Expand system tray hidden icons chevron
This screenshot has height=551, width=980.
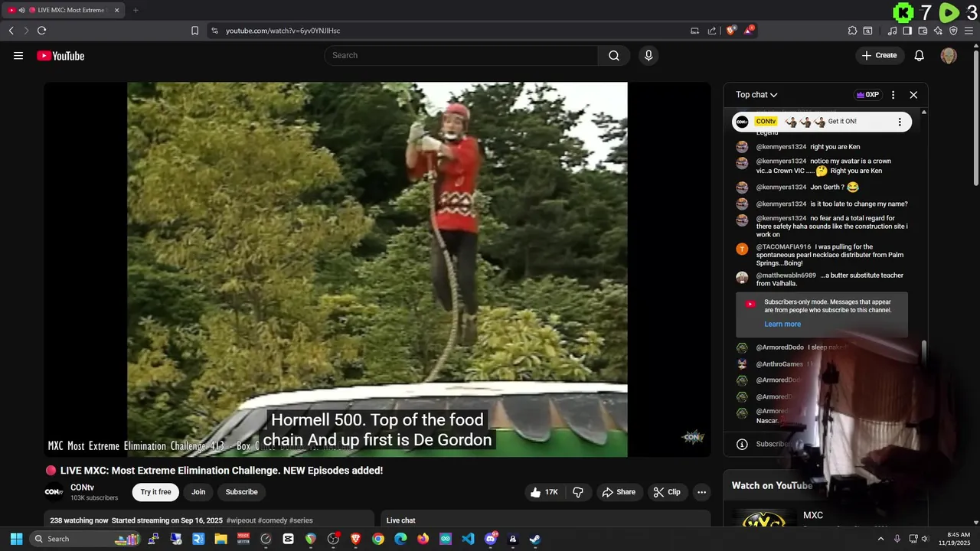click(x=880, y=539)
